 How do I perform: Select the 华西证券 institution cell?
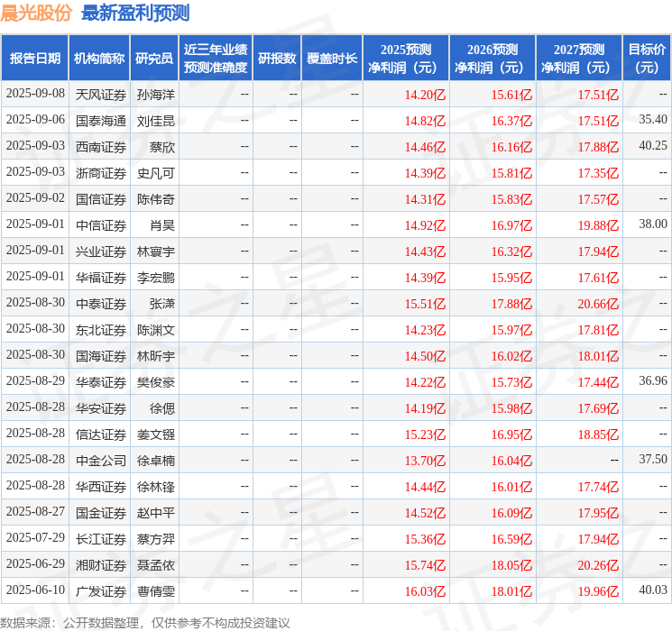101,487
